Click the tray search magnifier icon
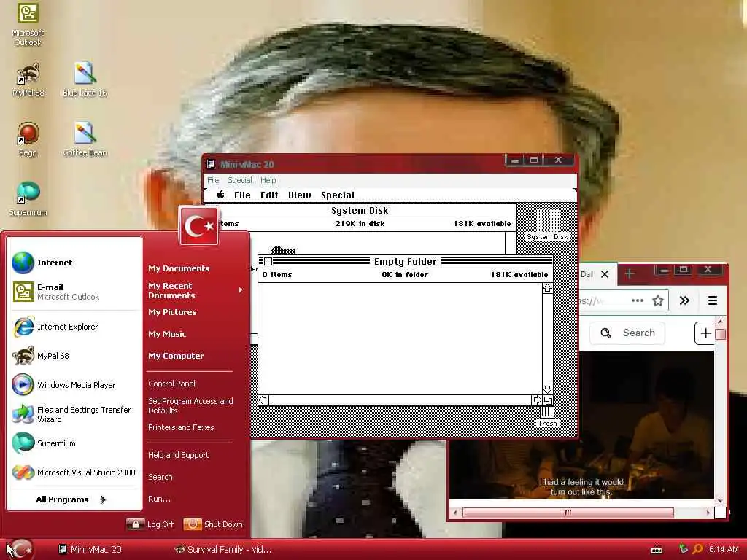The image size is (747, 560). click(x=697, y=549)
